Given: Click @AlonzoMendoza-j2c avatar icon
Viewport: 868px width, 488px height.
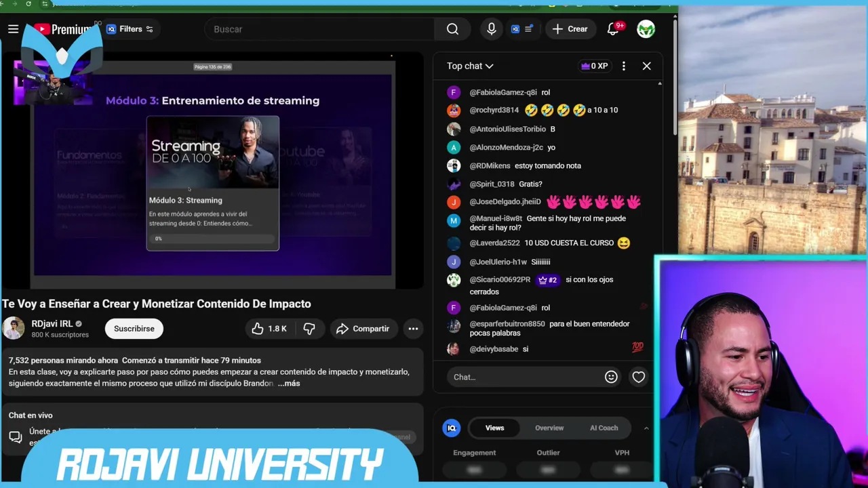Looking at the screenshot, I should [454, 147].
